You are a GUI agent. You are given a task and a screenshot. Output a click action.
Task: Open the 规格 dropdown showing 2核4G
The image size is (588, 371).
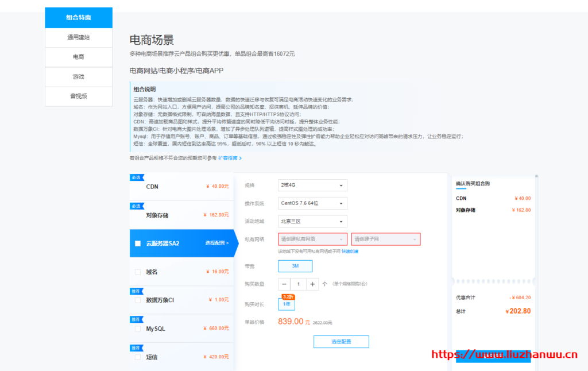coord(312,185)
